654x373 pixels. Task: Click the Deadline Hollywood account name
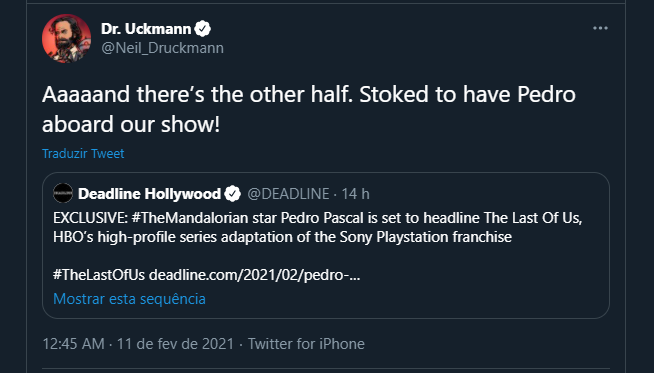149,194
